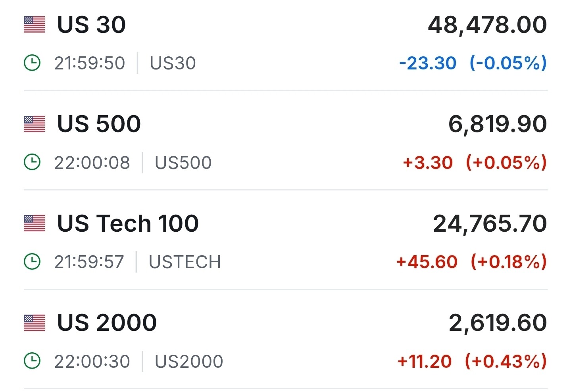
Task: Click the flag icon beside US Tech 100
Action: [x=34, y=223]
